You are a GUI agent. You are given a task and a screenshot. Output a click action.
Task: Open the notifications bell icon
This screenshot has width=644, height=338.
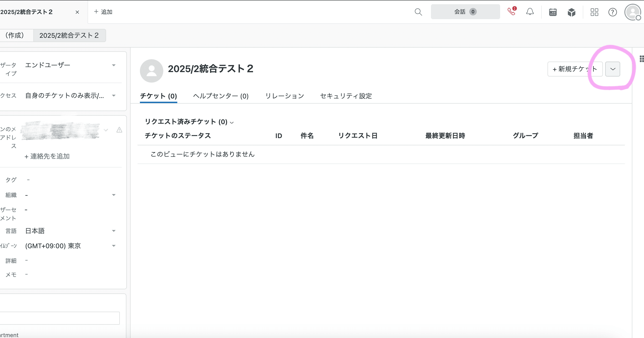[530, 12]
